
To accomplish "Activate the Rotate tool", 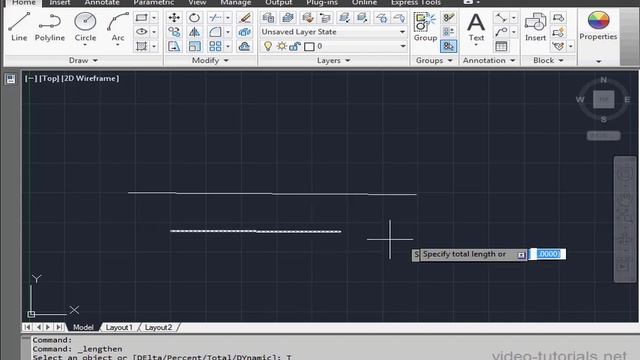I will [194, 18].
